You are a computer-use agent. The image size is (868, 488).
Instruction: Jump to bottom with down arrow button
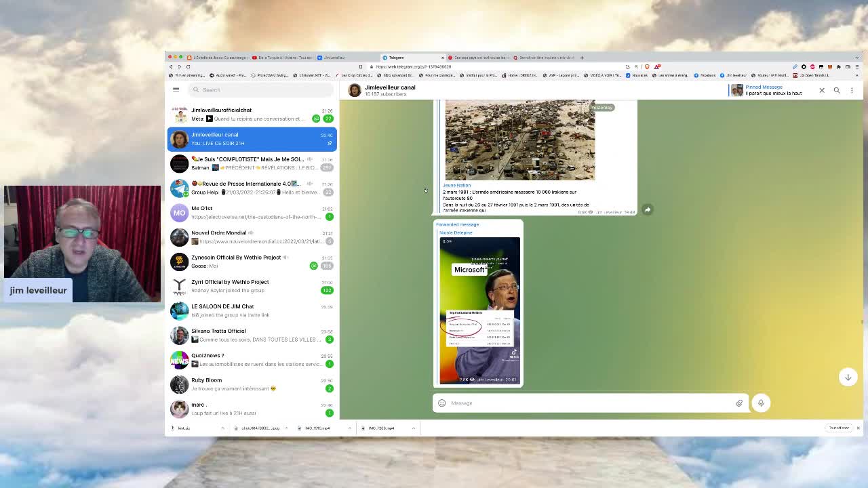pyautogui.click(x=848, y=377)
